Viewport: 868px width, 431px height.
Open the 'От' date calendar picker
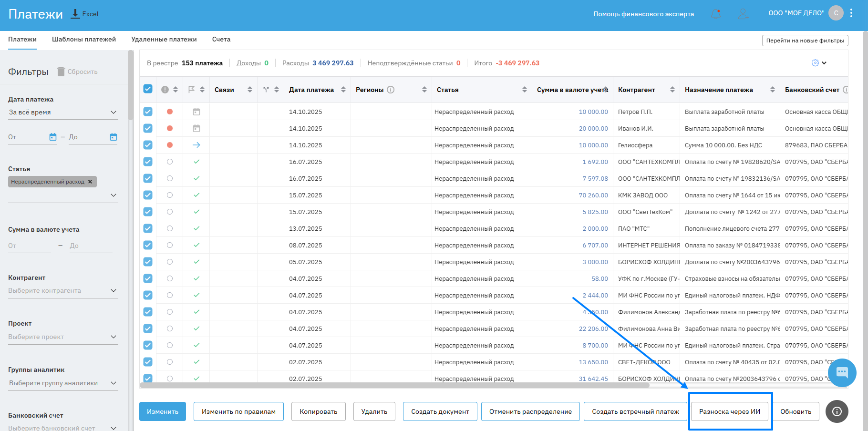pos(53,137)
